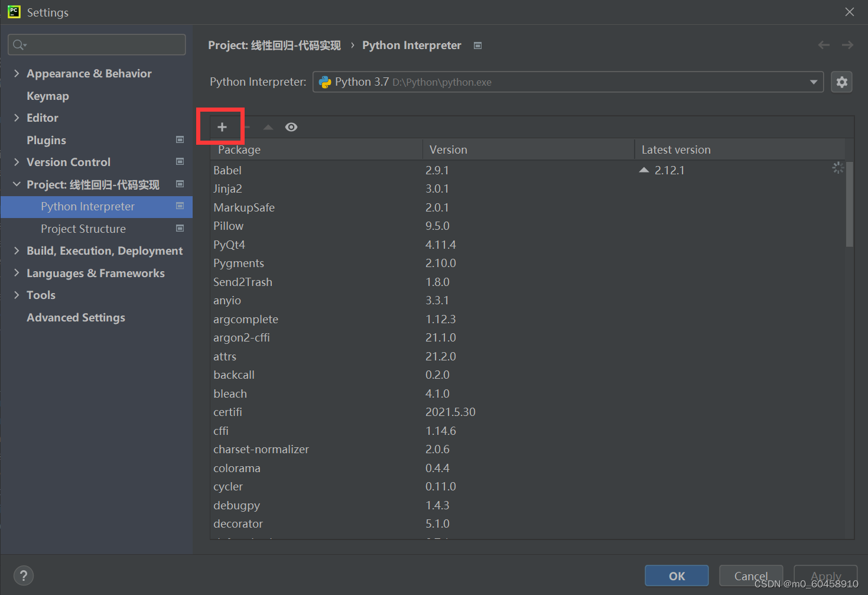868x595 pixels.
Task: Click the Babel upgrade available arrow
Action: pos(644,170)
